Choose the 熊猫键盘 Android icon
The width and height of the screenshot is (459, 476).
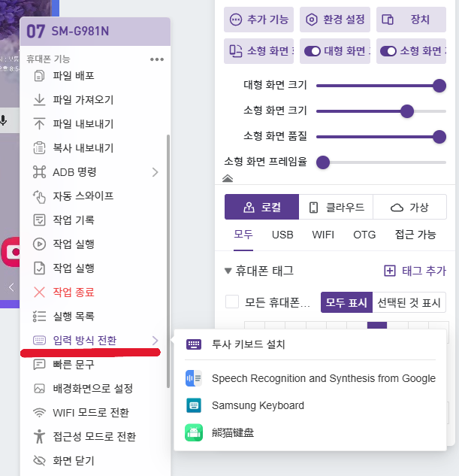coord(194,433)
